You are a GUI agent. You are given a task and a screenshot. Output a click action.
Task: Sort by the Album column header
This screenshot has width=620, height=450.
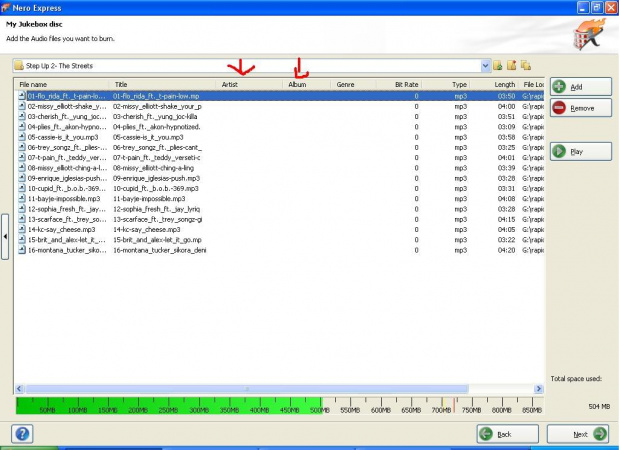[297, 85]
